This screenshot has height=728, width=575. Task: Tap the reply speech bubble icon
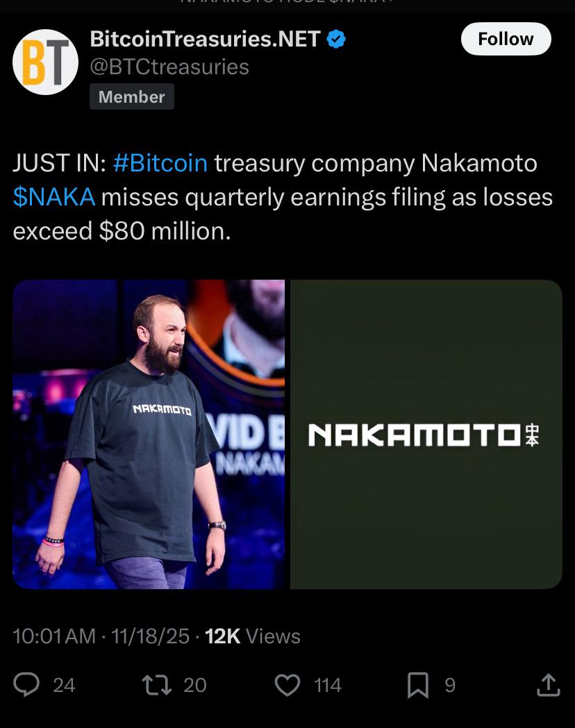(x=27, y=685)
